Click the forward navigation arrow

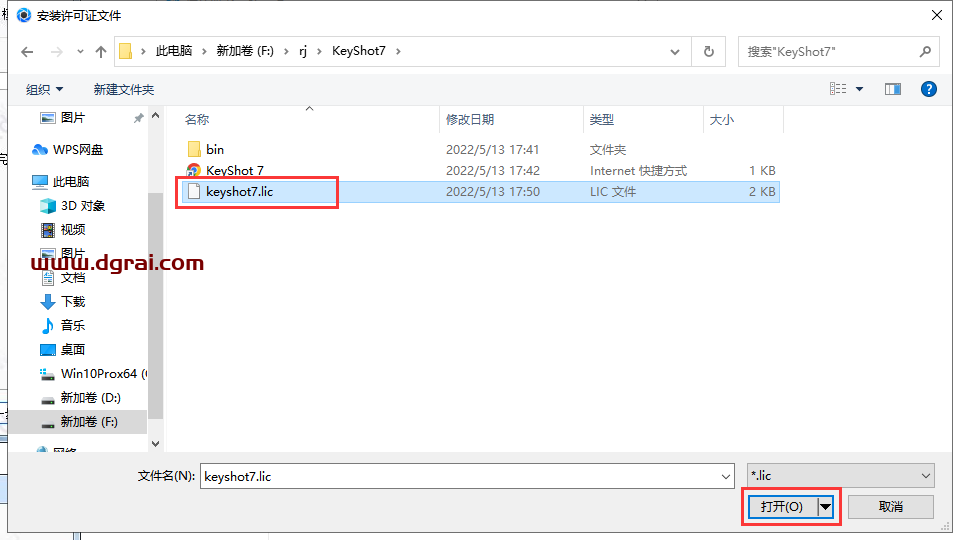[x=56, y=52]
